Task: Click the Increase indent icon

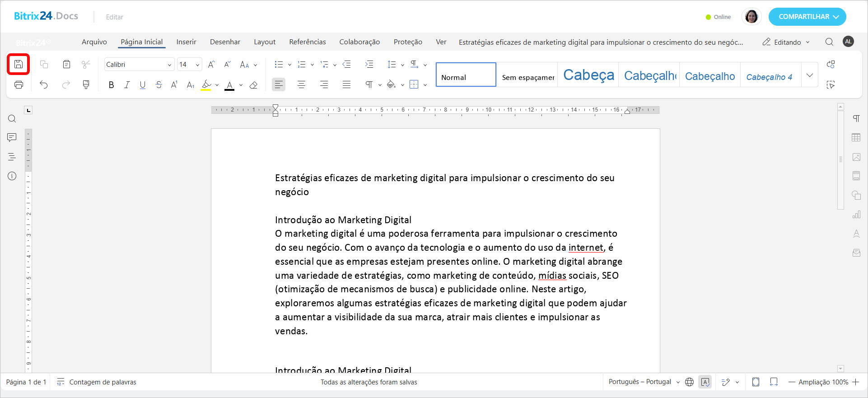Action: [369, 64]
